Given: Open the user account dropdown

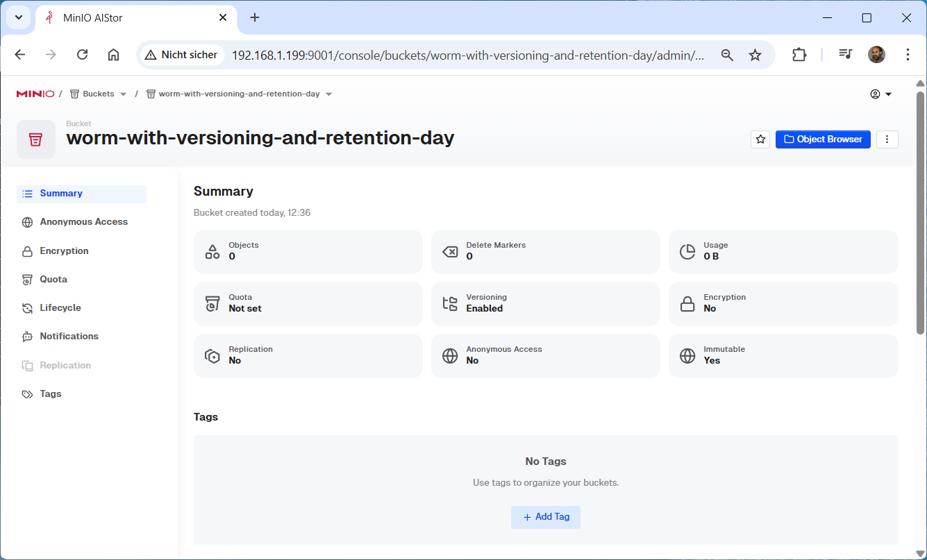Looking at the screenshot, I should 880,94.
